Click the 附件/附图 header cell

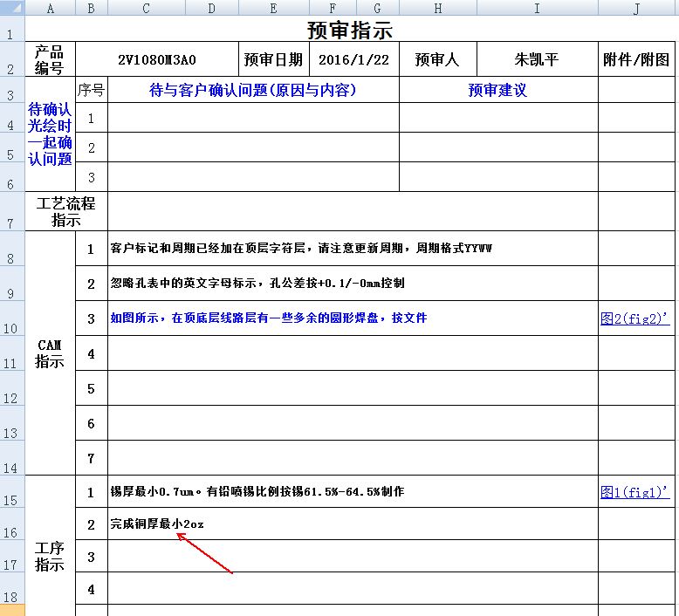(636, 59)
